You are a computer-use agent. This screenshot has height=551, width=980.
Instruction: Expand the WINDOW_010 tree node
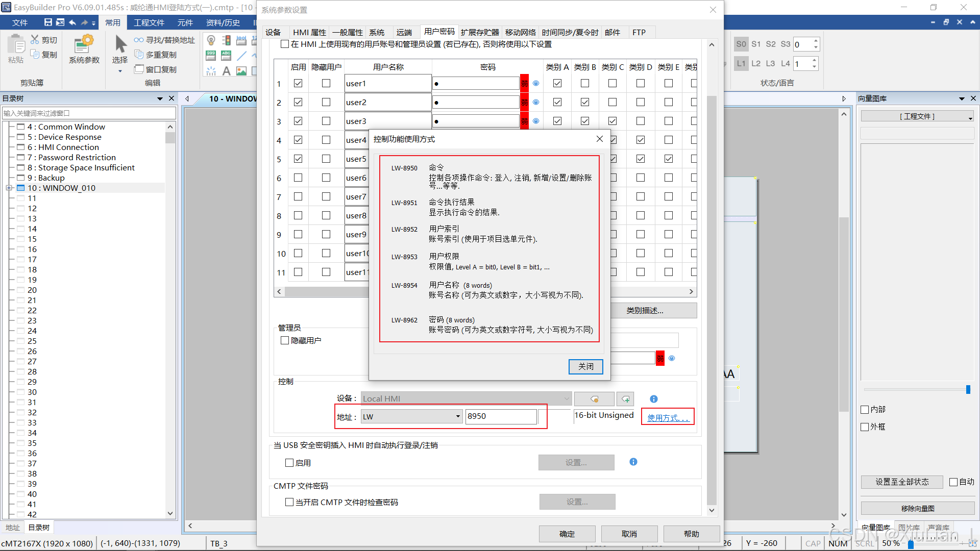(9, 188)
